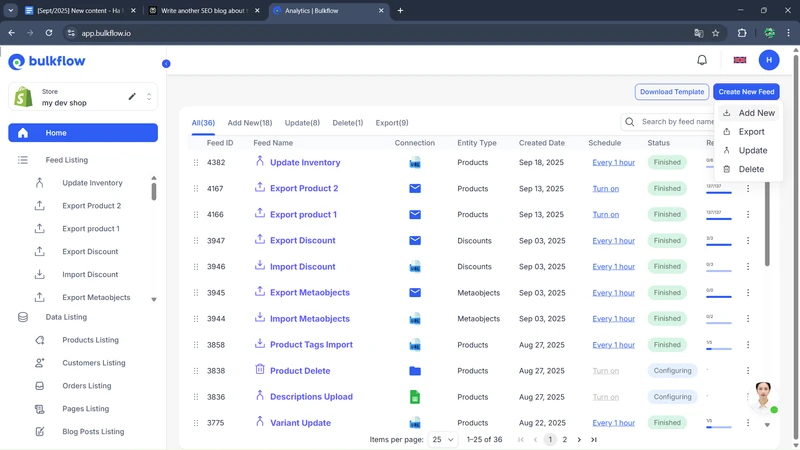Select Delete from the Create New Feed menu
The image size is (800, 450).
click(750, 169)
